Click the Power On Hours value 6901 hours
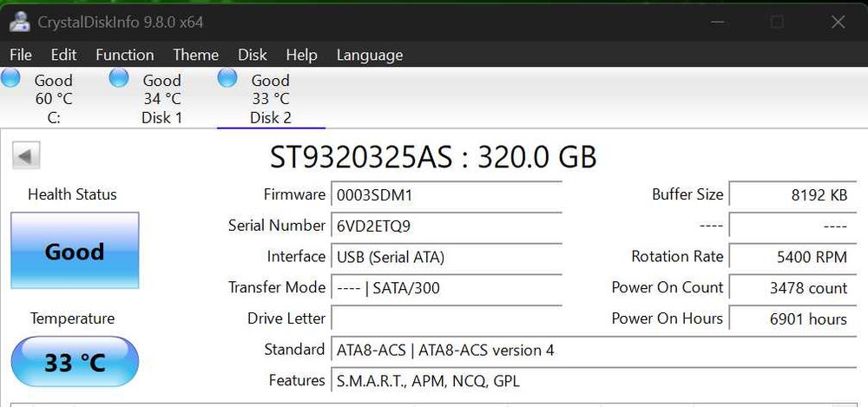The width and height of the screenshot is (868, 407). pyautogui.click(x=792, y=319)
